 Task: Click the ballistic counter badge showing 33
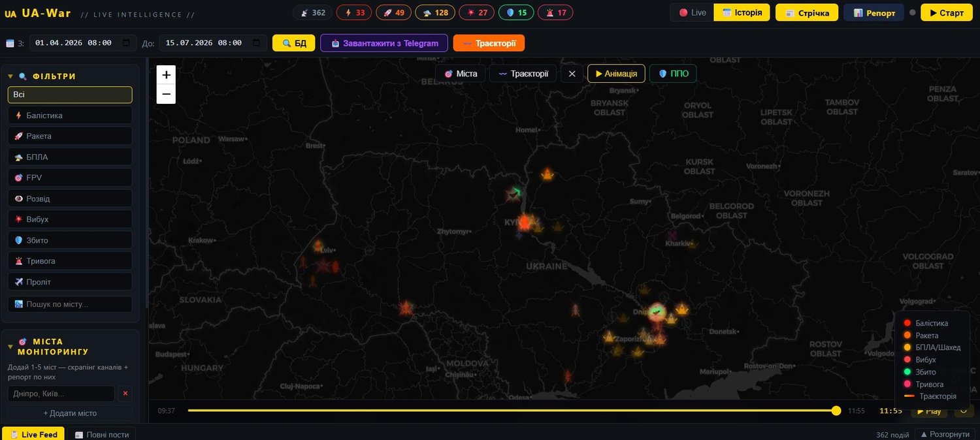[x=354, y=12]
